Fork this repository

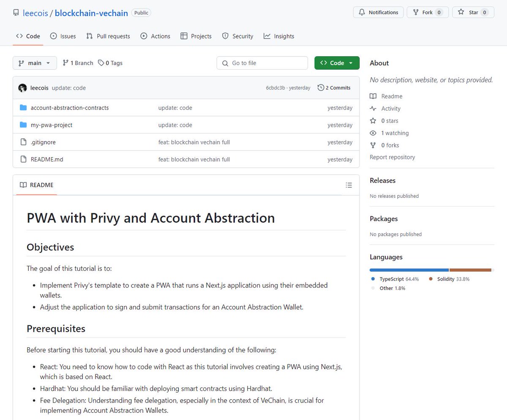coord(428,12)
